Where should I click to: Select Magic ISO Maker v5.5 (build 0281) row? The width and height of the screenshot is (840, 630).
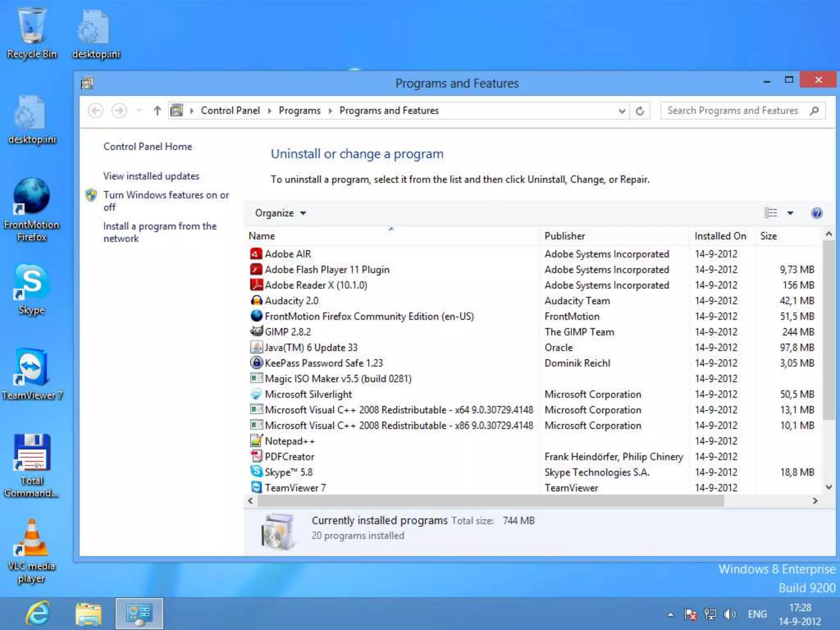(533, 379)
